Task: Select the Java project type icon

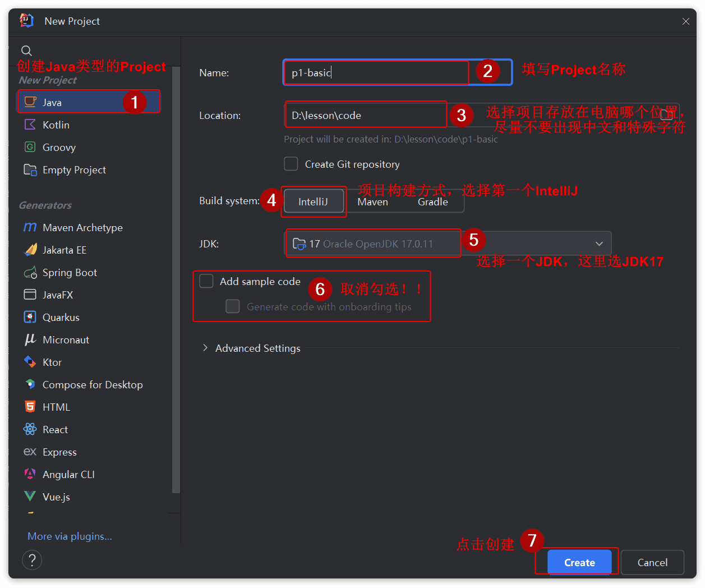Action: pyautogui.click(x=30, y=102)
